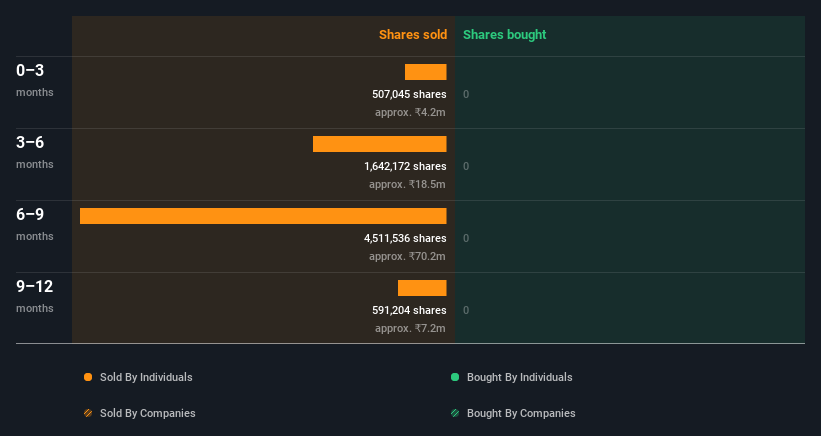The image size is (821, 436).
Task: Select the 6–9 months longest orange bar
Action: coord(263,216)
